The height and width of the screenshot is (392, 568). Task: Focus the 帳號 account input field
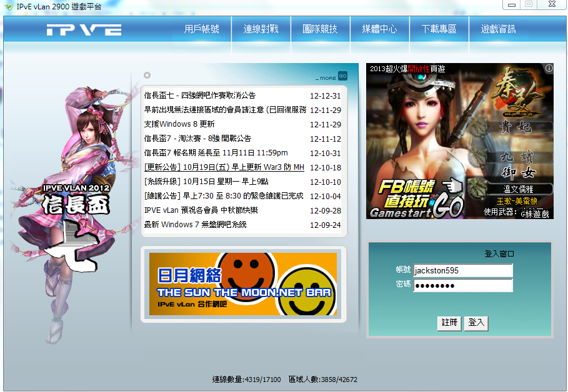pyautogui.click(x=463, y=270)
